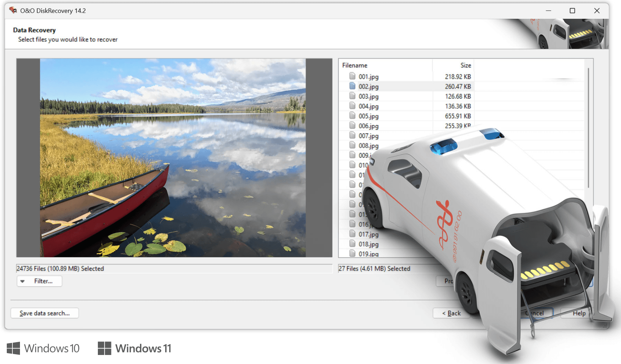
Task: Select the 006.jpg file name
Action: [368, 126]
